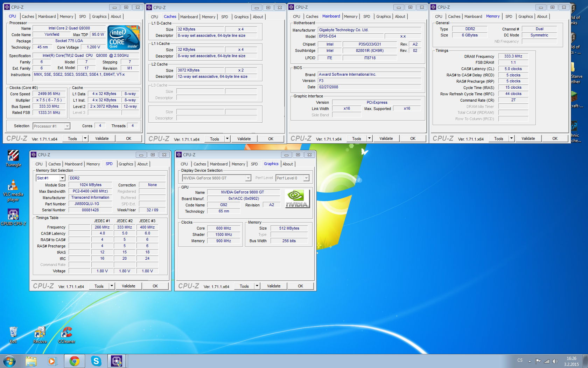
Task: Open Tools dropdown arrow in Mainboard window
Action: [369, 138]
